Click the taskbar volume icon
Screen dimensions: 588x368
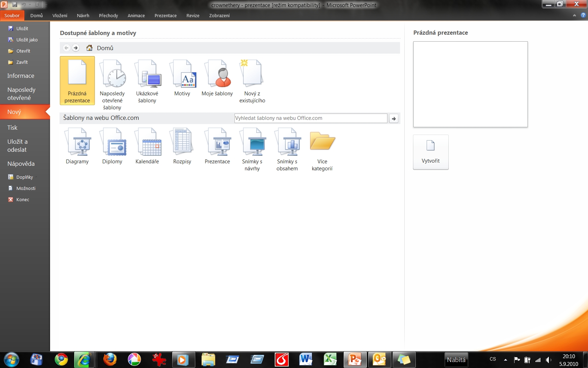click(548, 360)
